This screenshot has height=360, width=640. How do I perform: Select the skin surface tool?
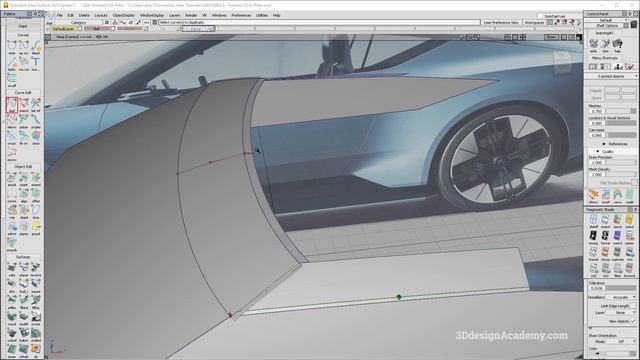click(x=11, y=285)
